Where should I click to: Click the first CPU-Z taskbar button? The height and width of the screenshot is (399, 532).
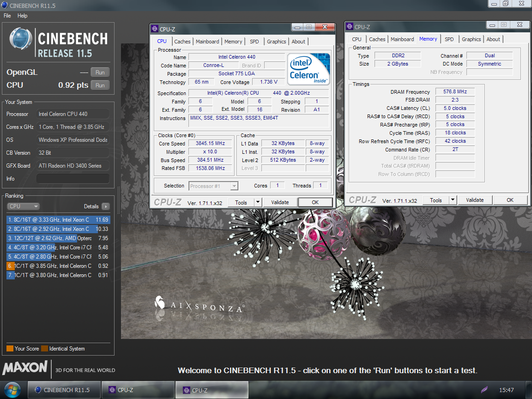click(x=138, y=390)
